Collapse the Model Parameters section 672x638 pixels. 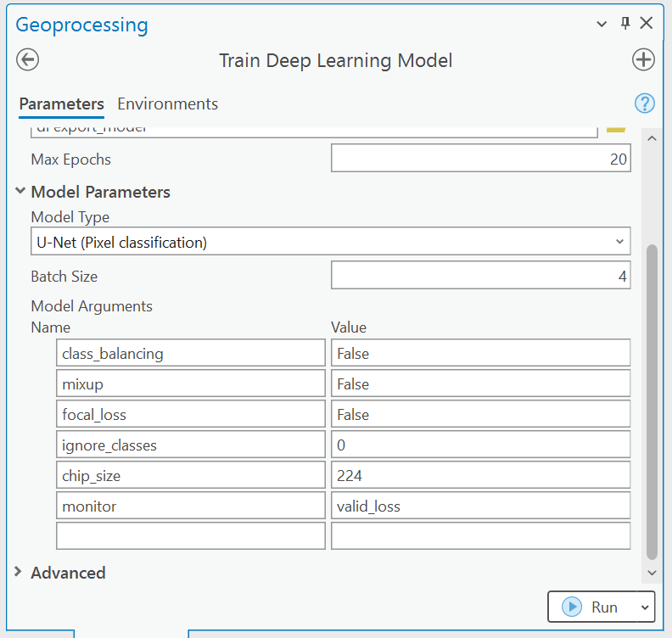pos(20,192)
